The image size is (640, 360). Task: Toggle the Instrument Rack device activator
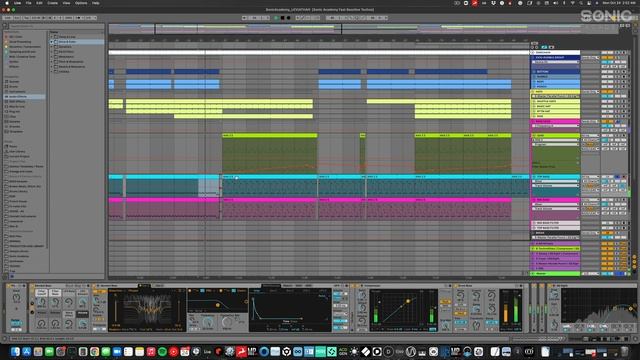[x=32, y=286]
